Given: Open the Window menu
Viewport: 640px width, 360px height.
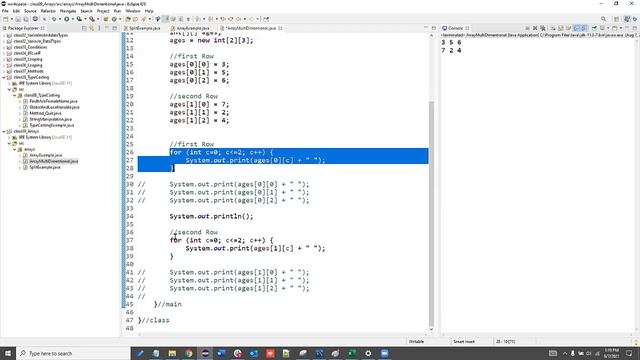Looking at the screenshot, I should (x=133, y=11).
